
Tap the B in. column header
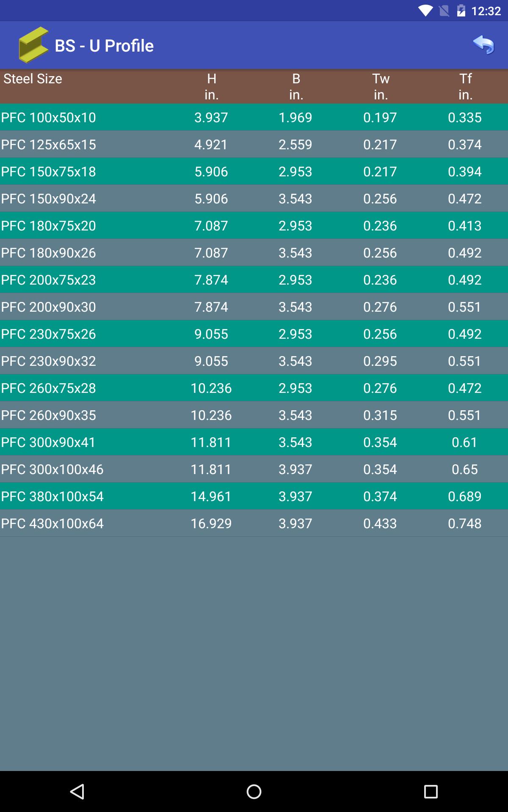[296, 86]
